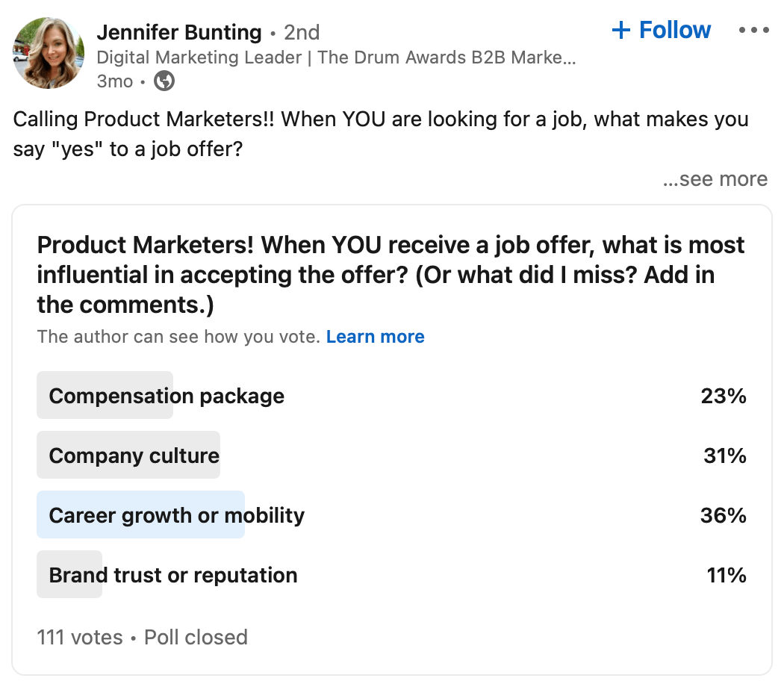This screenshot has height=684, width=784.
Task: Expand post text with see more
Action: [715, 179]
